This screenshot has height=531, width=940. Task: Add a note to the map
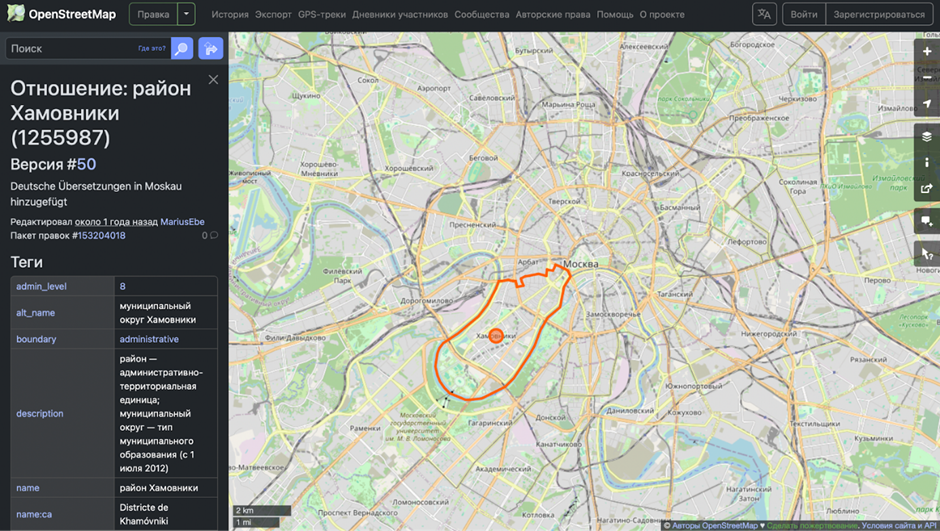click(927, 221)
